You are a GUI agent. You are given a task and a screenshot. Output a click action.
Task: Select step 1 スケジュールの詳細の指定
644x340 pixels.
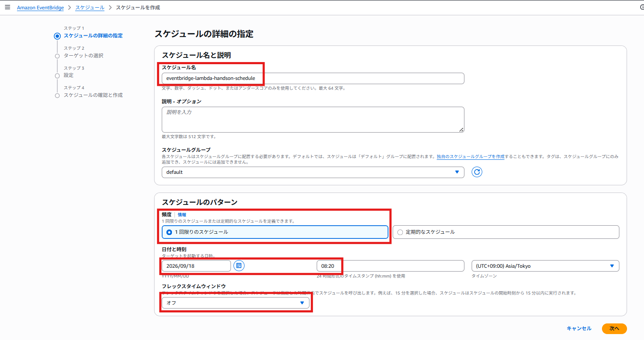(x=93, y=36)
